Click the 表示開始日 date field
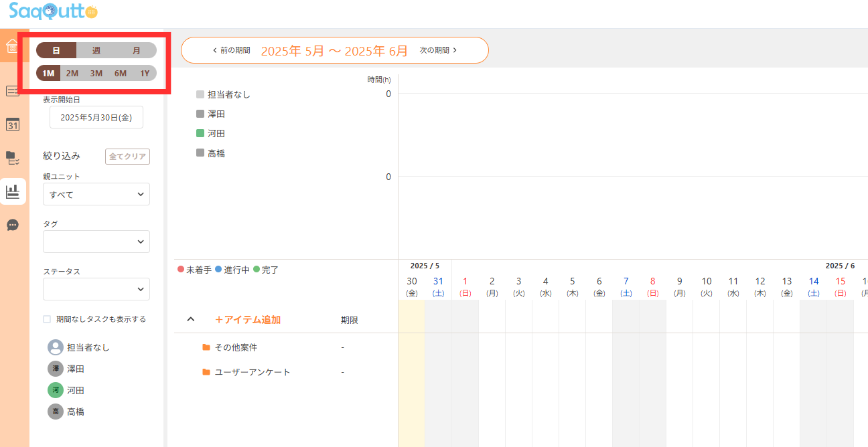The height and width of the screenshot is (447, 868). 96,117
